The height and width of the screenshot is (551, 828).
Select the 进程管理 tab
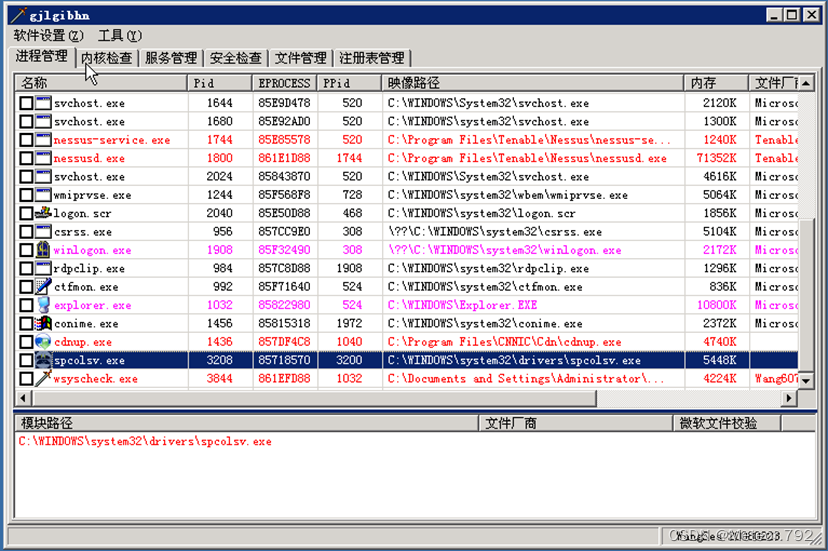tap(42, 57)
